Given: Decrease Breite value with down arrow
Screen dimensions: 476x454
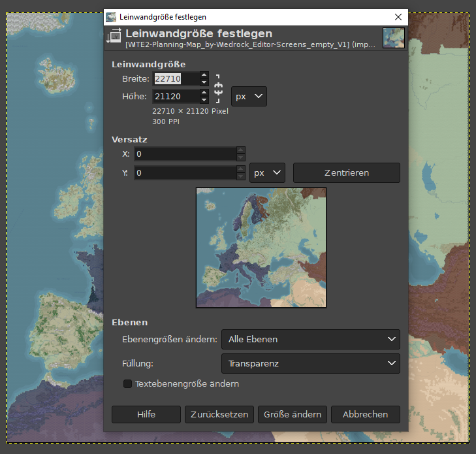Looking at the screenshot, I should click(204, 82).
